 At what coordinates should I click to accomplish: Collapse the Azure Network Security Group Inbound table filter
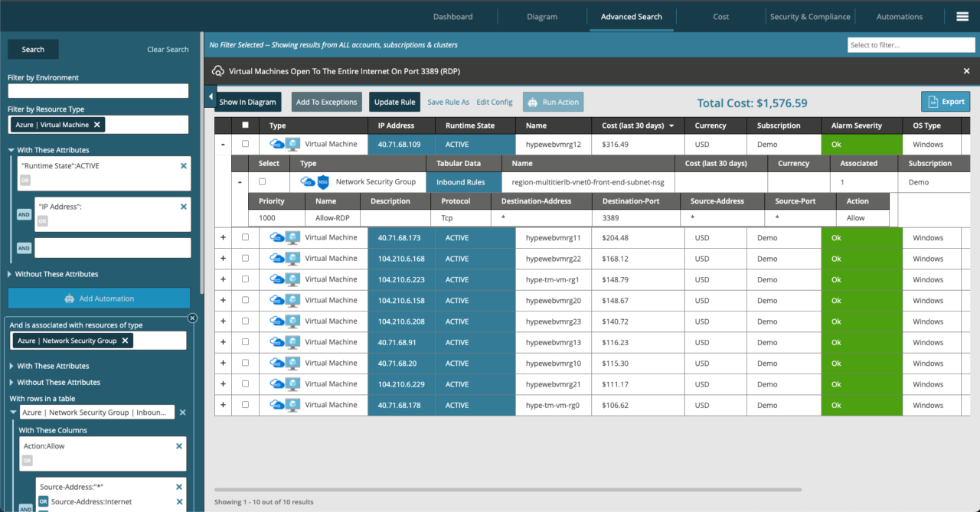(13, 413)
